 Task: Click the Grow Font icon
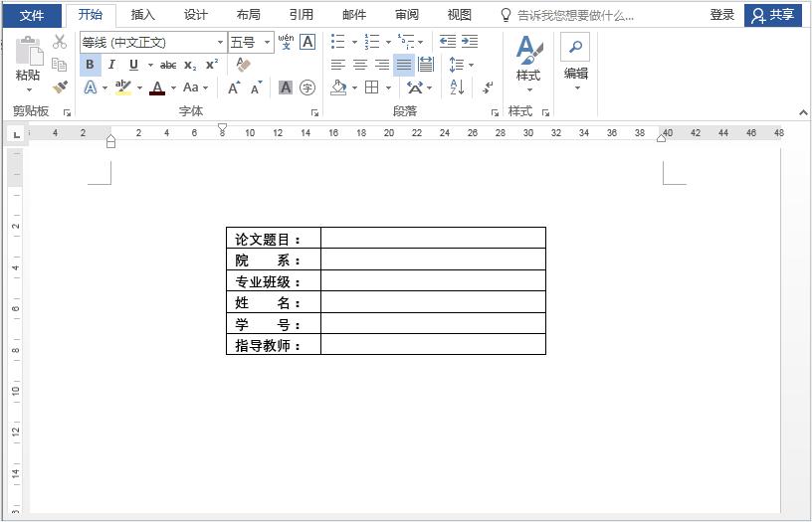point(234,87)
